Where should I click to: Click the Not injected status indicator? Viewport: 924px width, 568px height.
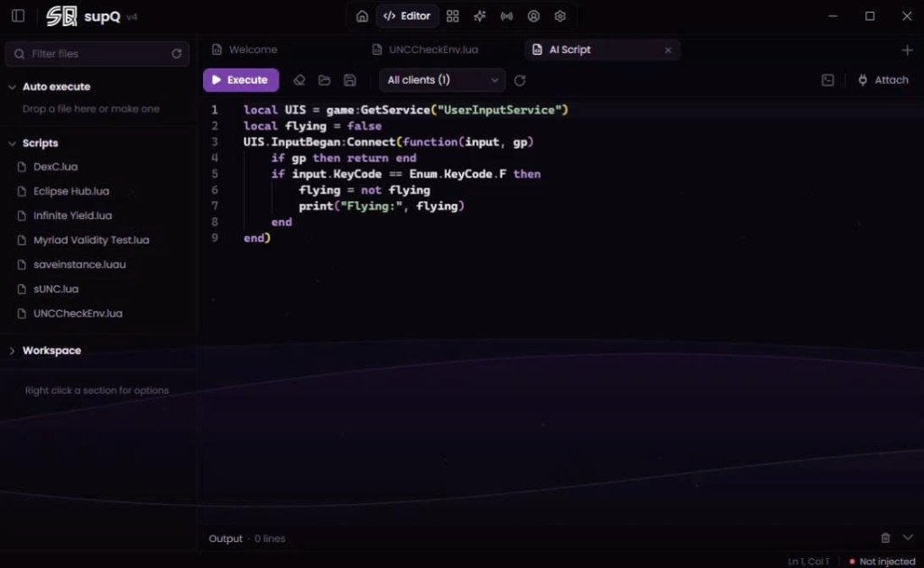pyautogui.click(x=882, y=562)
